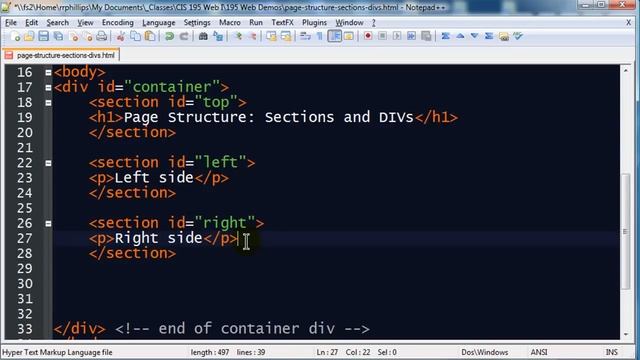Open the Run menu
The image size is (640, 360).
pos(256,23)
